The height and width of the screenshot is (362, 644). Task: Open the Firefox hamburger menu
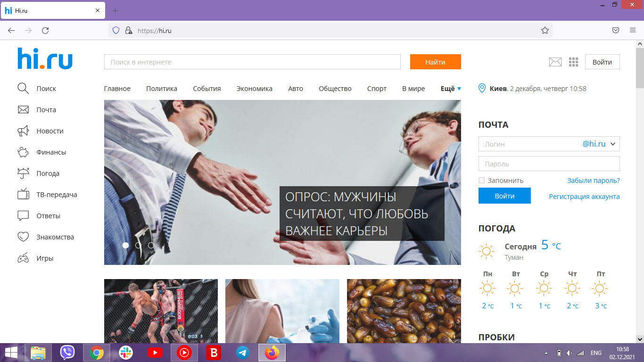point(633,30)
